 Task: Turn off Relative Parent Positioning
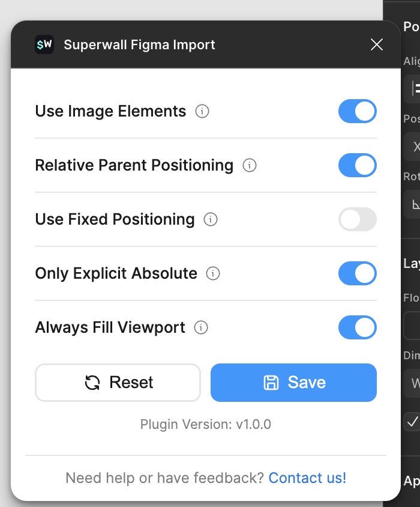357,165
